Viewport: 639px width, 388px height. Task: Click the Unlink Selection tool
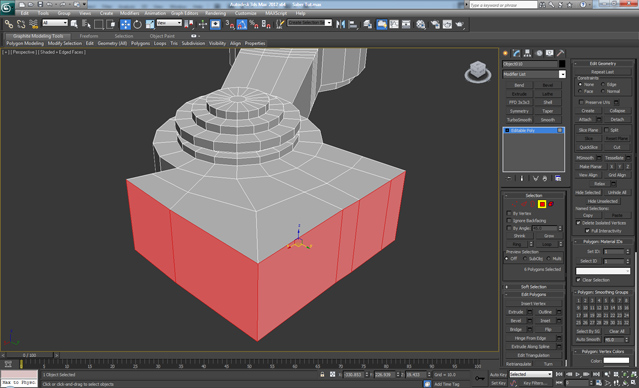pos(21,24)
